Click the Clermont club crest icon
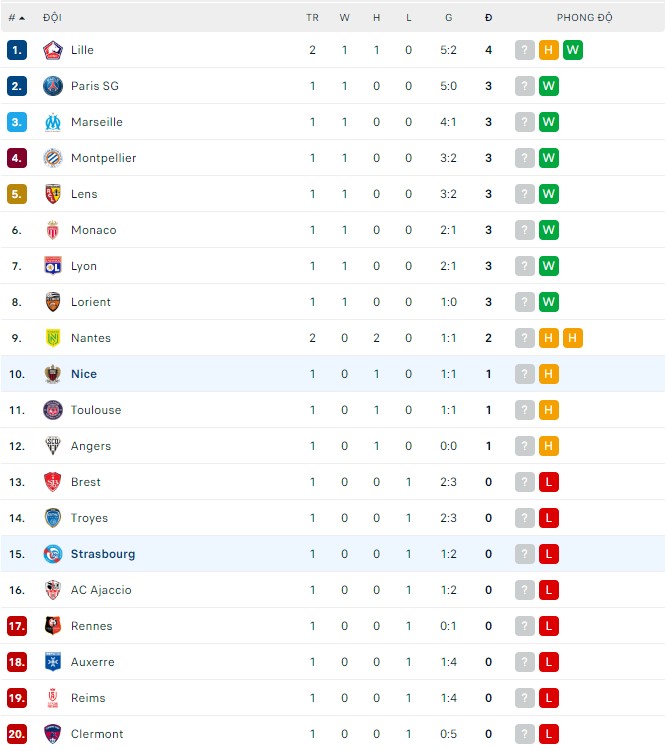This screenshot has height=751, width=667. coord(53,734)
